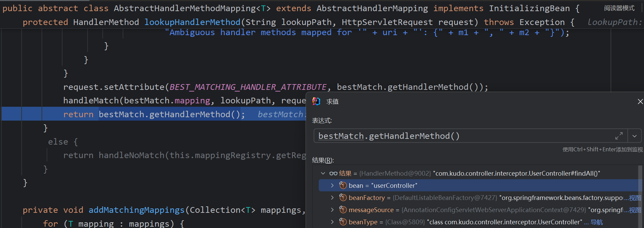This screenshot has width=644, height=228.
Task: Expand the expression field with the arrows icon
Action: coord(619,136)
